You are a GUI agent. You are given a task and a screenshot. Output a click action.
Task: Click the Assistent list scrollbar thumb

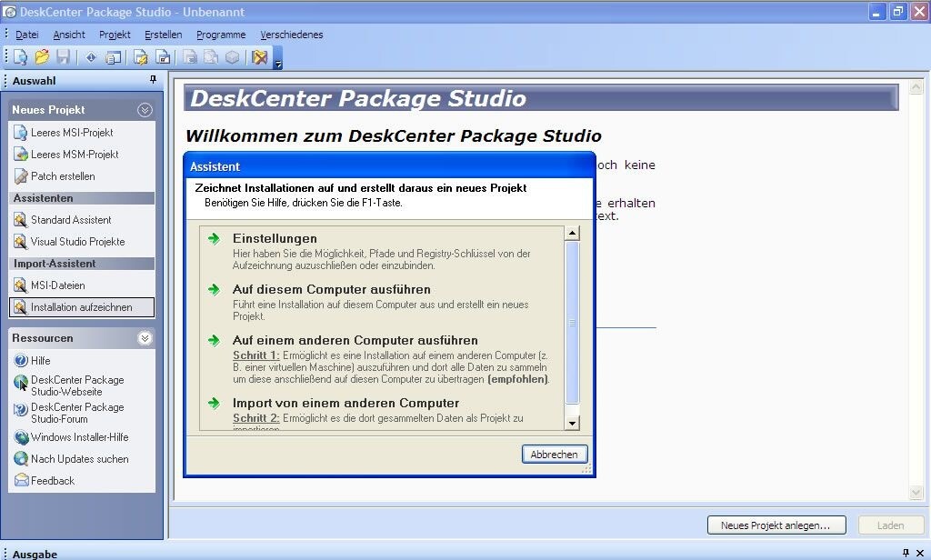click(573, 323)
